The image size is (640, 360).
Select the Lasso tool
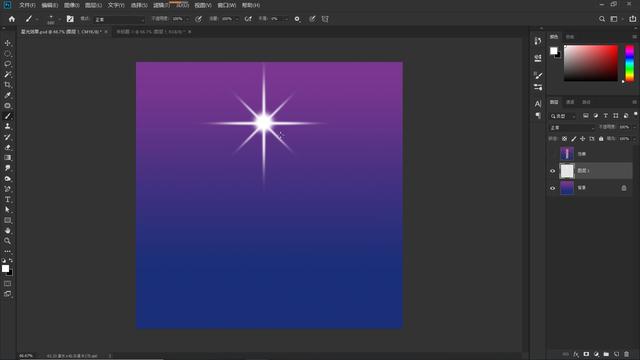[x=7, y=64]
